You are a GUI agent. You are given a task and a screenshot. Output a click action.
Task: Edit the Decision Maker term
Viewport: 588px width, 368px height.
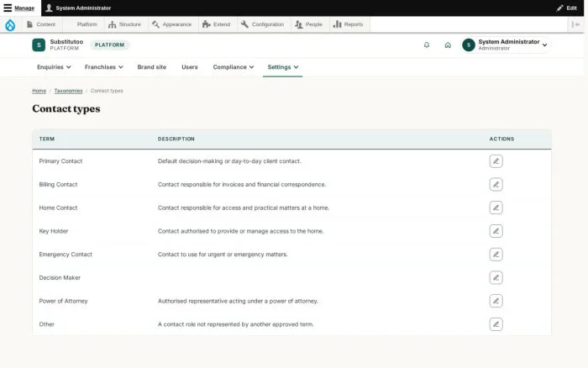pyautogui.click(x=496, y=277)
